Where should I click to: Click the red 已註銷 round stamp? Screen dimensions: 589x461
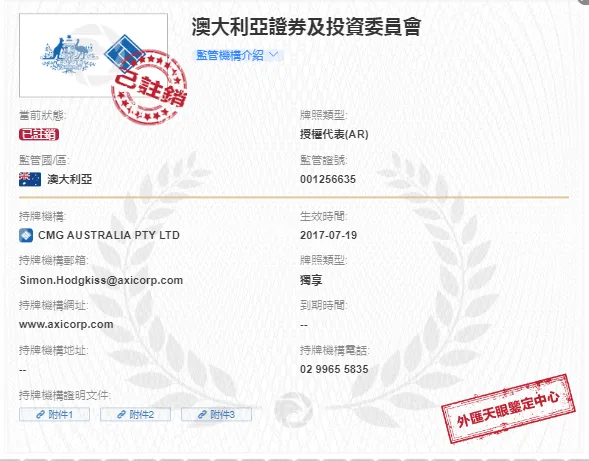pyautogui.click(x=149, y=87)
